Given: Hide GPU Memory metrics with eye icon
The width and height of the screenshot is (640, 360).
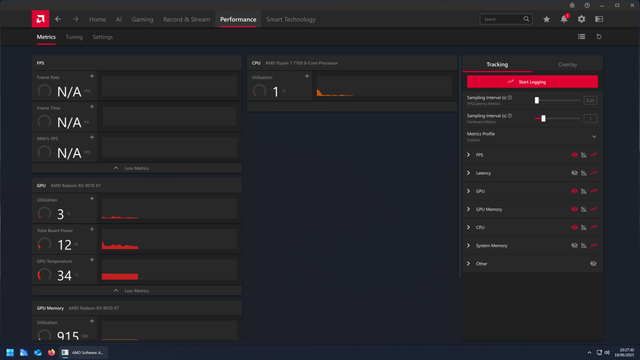Looking at the screenshot, I should point(574,209).
